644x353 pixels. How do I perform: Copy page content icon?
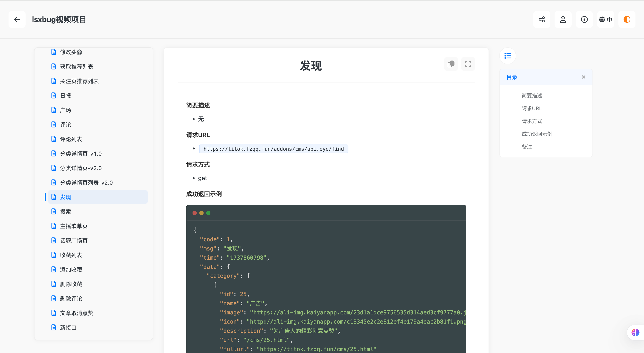click(x=451, y=64)
